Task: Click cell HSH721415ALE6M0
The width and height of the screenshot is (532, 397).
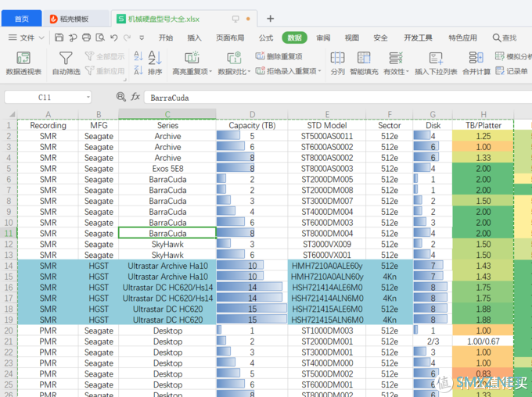Action: (x=327, y=309)
